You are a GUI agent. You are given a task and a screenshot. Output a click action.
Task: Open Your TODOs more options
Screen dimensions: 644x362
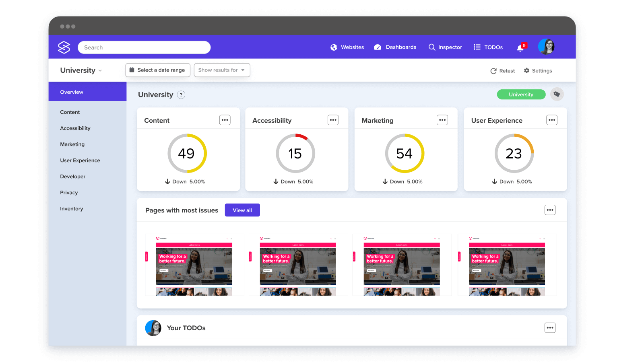550,328
